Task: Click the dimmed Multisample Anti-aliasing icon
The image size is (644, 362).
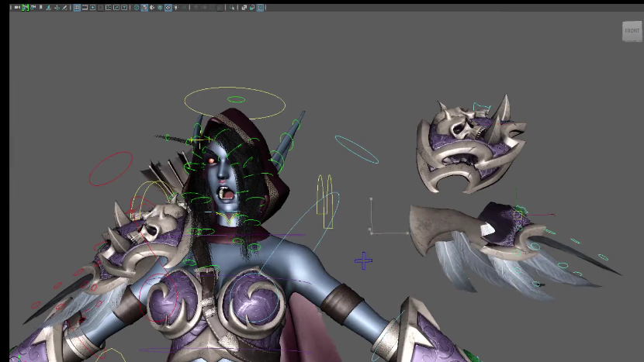Action: click(212, 8)
